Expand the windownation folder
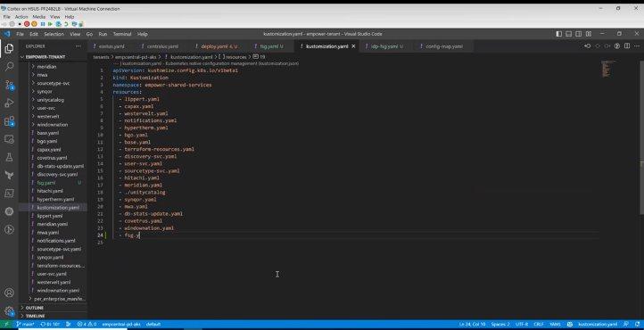The image size is (644, 330). 53,124
